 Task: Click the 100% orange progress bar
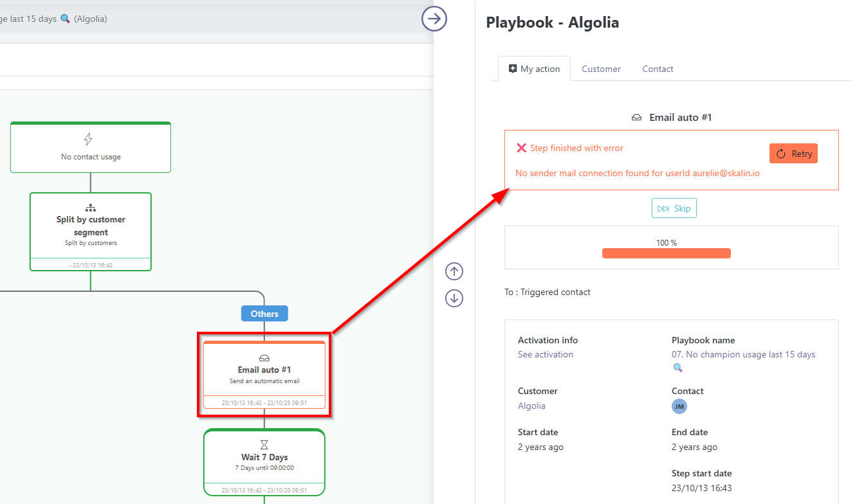[666, 253]
